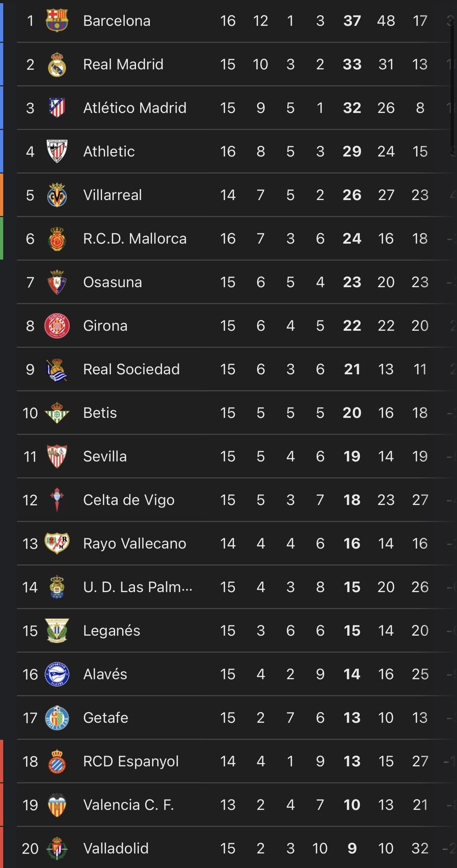Select the Getafe crest icon
This screenshot has height=868, width=457.
click(57, 717)
